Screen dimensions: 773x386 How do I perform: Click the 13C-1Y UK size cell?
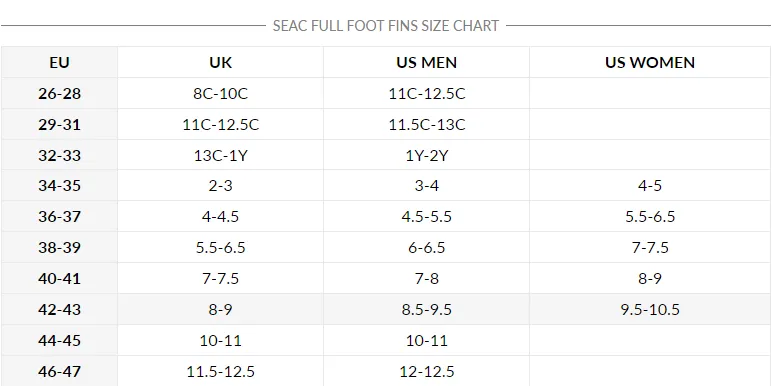220,155
